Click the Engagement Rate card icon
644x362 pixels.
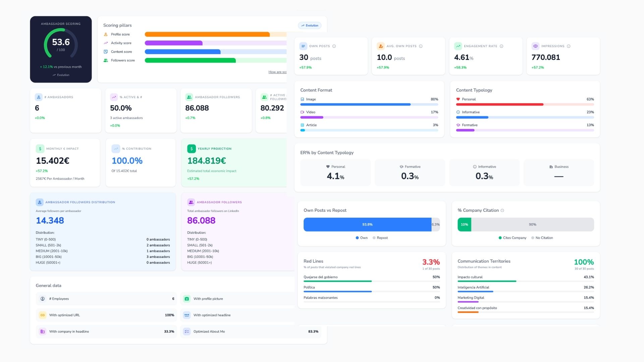(x=458, y=46)
